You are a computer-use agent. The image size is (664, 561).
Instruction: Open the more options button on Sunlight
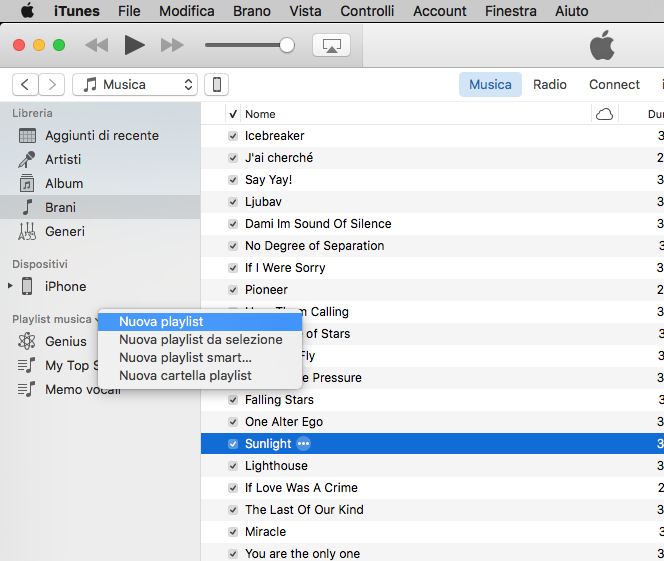(303, 444)
